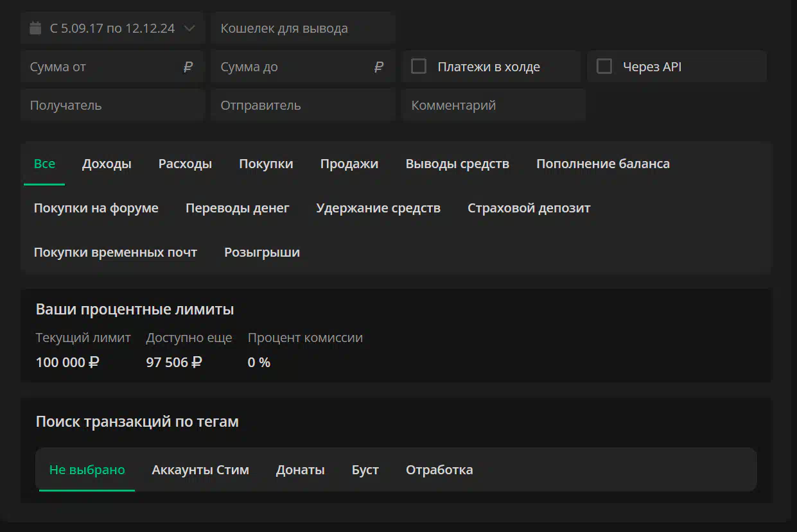The image size is (797, 532).
Task: Click the Поиск транзакций по тегам heading
Action: [x=137, y=422]
